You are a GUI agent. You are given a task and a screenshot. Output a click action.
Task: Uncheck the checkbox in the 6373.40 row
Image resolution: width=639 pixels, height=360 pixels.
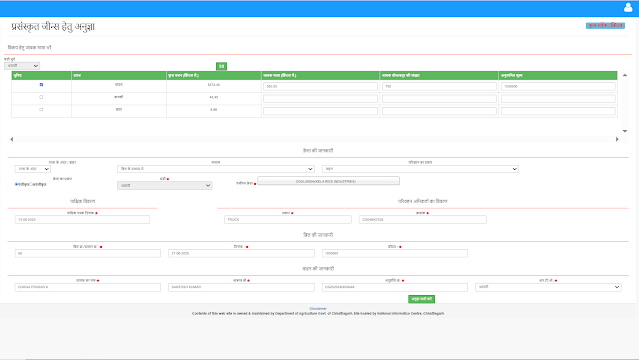pos(41,85)
